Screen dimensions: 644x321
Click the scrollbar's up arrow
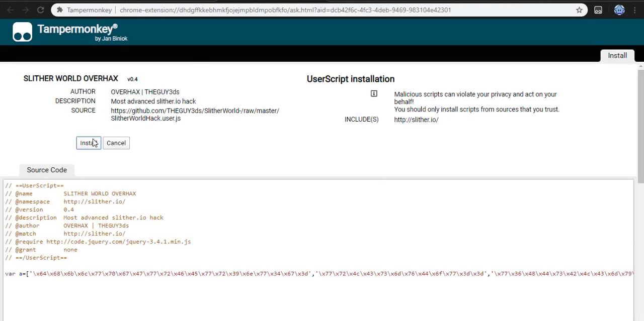point(640,66)
